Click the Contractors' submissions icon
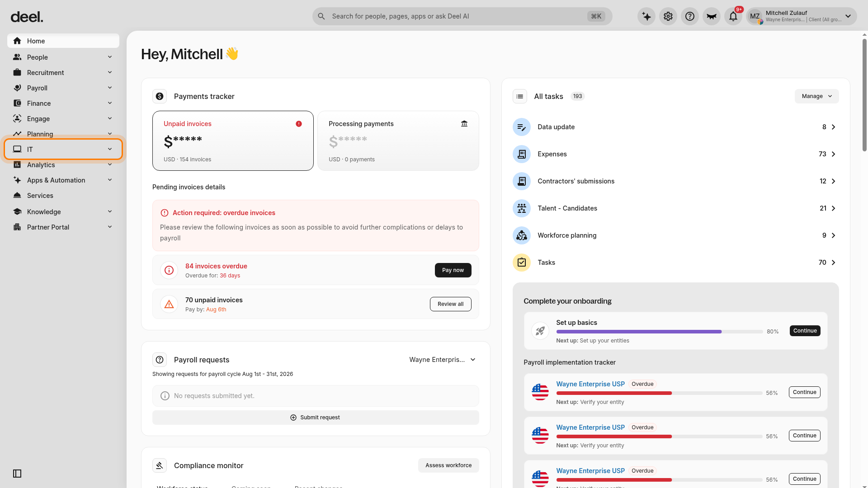 click(522, 181)
